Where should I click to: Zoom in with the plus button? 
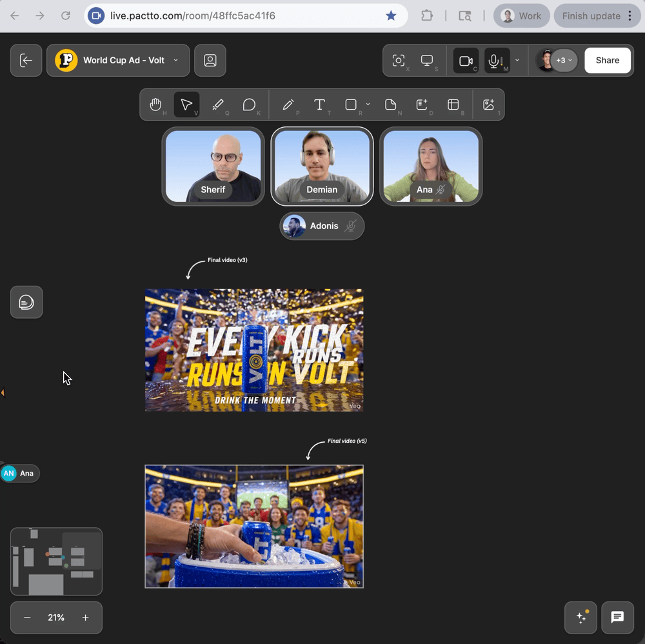pos(85,618)
